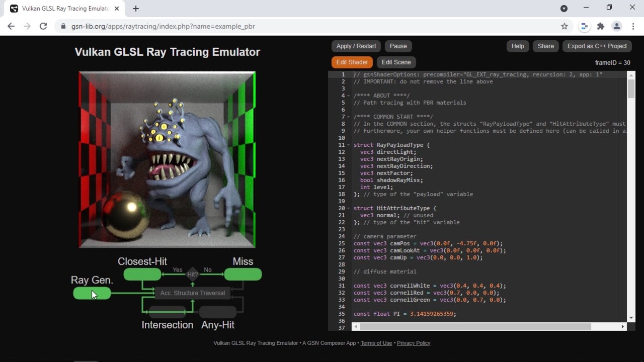644x362 pixels.
Task: Click the site lock icon in address bar
Action: pos(63,26)
